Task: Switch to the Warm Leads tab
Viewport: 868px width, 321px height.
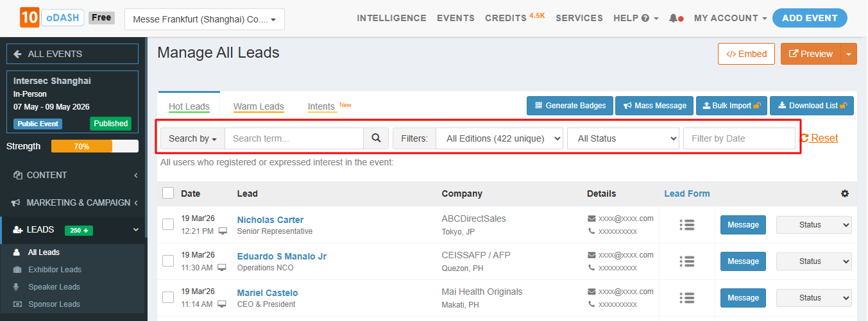Action: 259,107
